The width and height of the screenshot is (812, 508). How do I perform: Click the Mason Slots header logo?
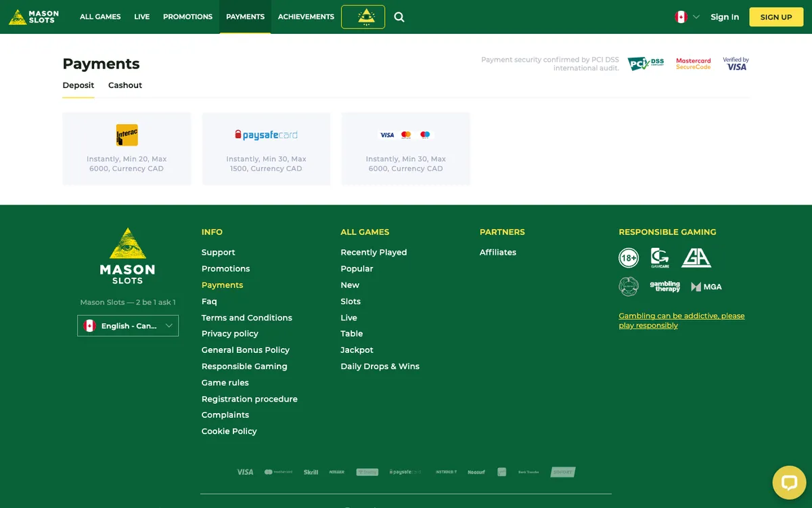pos(34,17)
